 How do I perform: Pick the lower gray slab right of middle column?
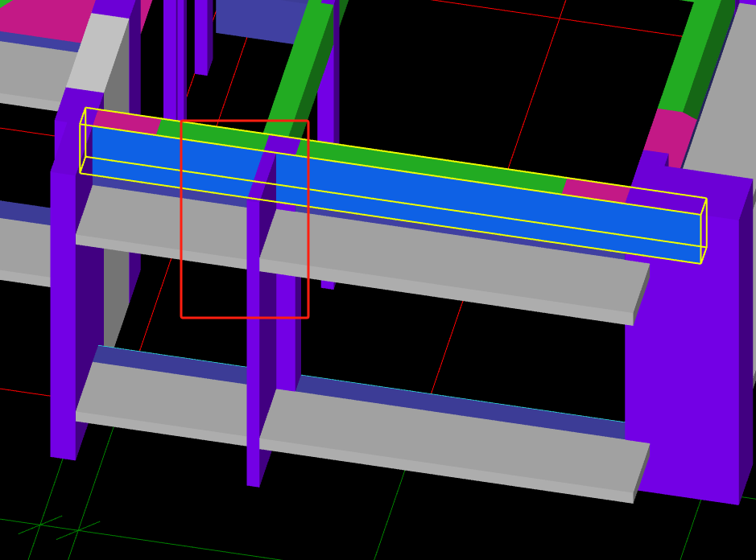click(453, 446)
